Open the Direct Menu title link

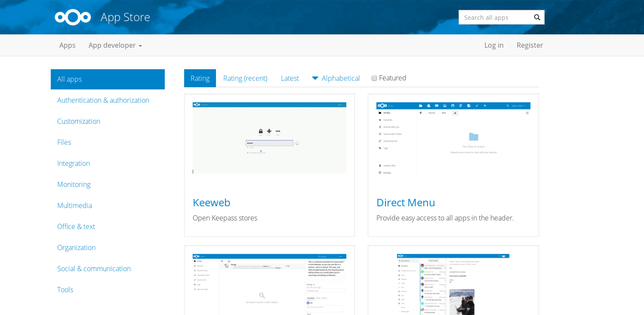pos(405,202)
